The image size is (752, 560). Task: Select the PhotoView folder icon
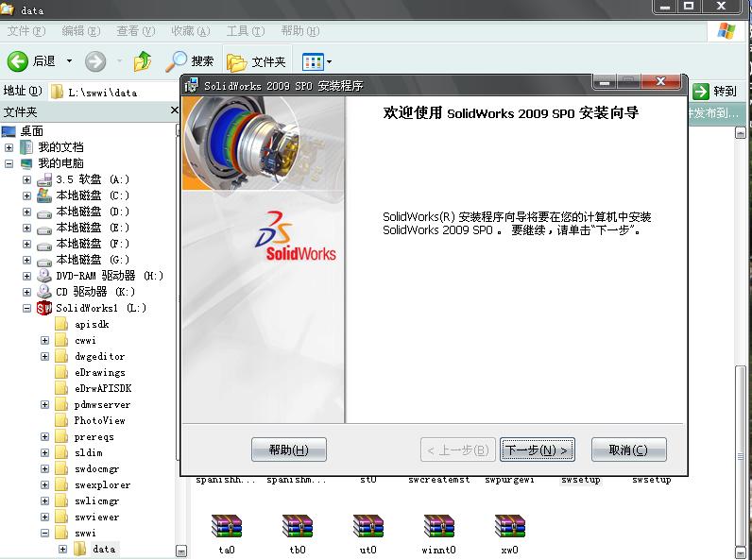click(61, 420)
